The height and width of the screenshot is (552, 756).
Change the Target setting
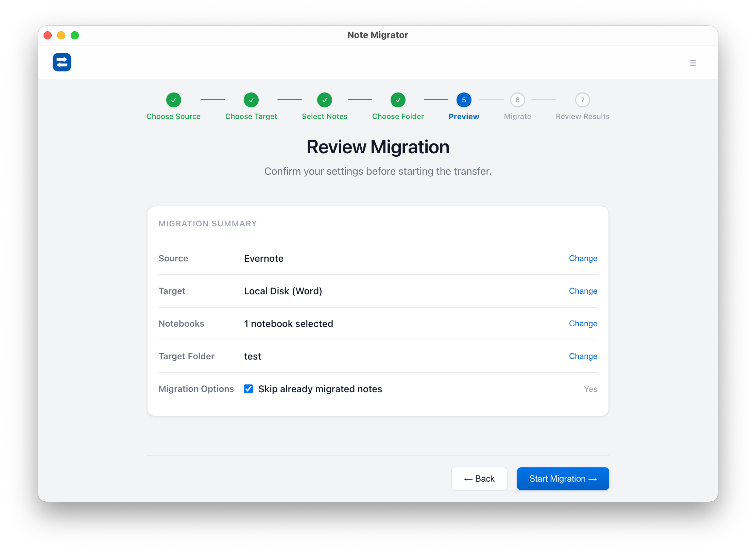[x=583, y=291]
